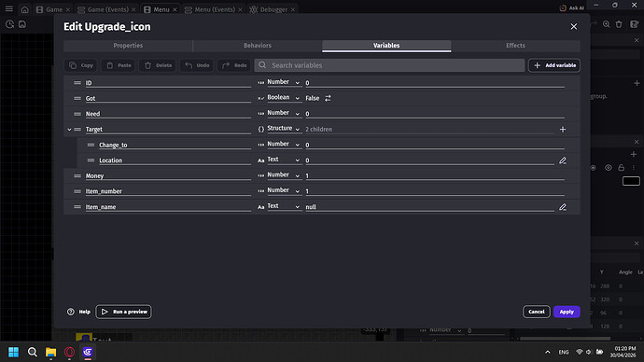The image size is (644, 362).
Task: Open the Boolean type dropdown for Got
Action: (284, 98)
